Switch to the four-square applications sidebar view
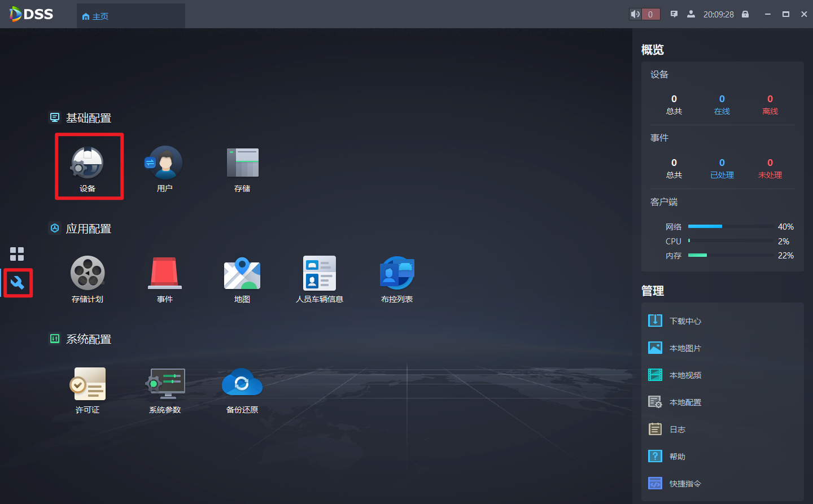Screen dimensions: 813x504 [17, 254]
